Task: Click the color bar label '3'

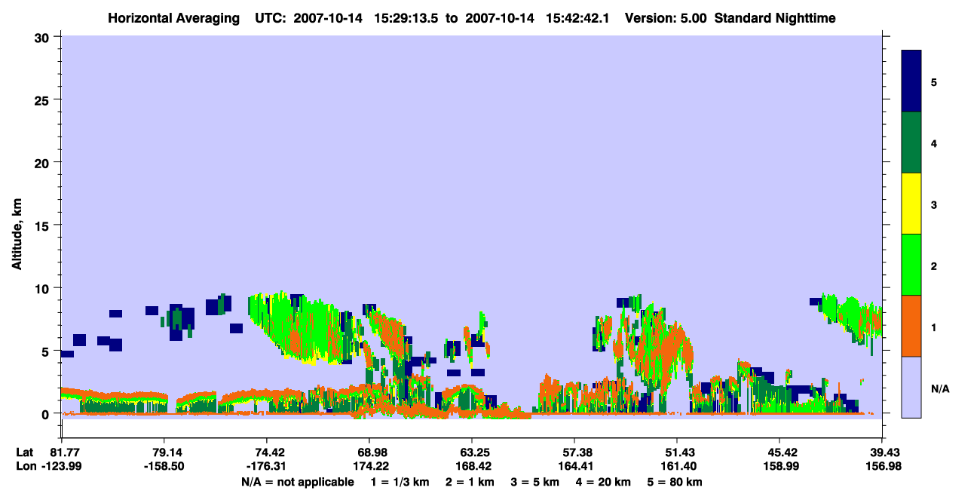Action: [x=934, y=204]
